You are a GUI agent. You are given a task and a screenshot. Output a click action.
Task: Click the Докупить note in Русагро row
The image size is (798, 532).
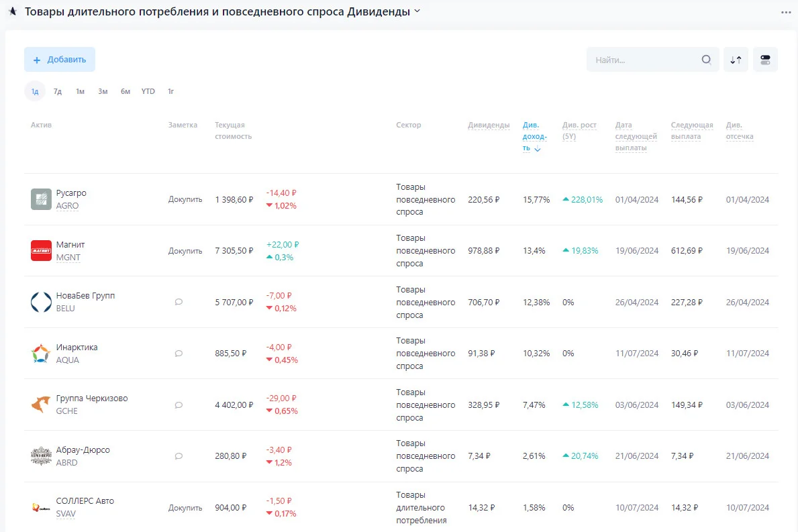185,199
